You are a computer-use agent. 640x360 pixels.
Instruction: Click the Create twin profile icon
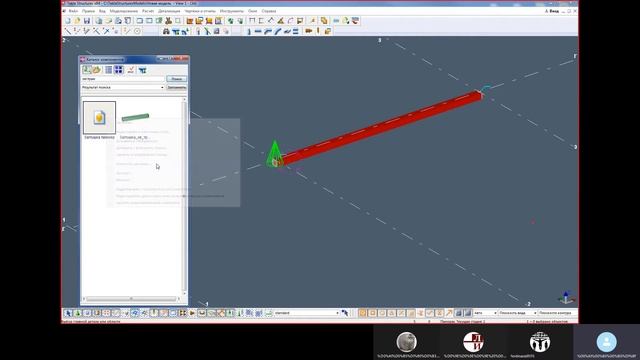[x=295, y=31]
